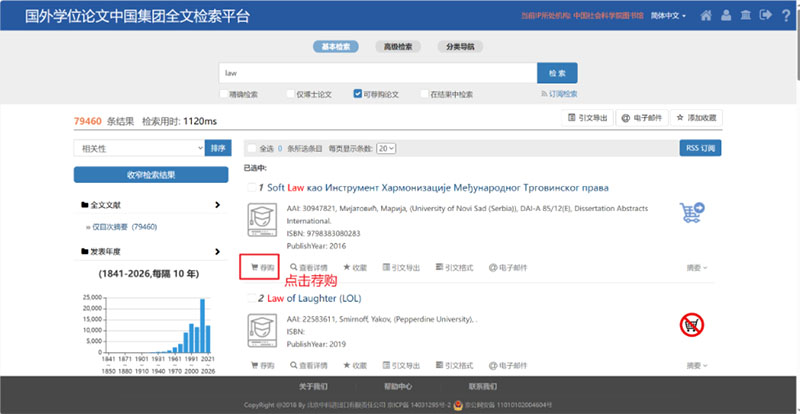This screenshot has width=800, height=414.
Task: Click the logout arrow icon
Action: [766, 16]
